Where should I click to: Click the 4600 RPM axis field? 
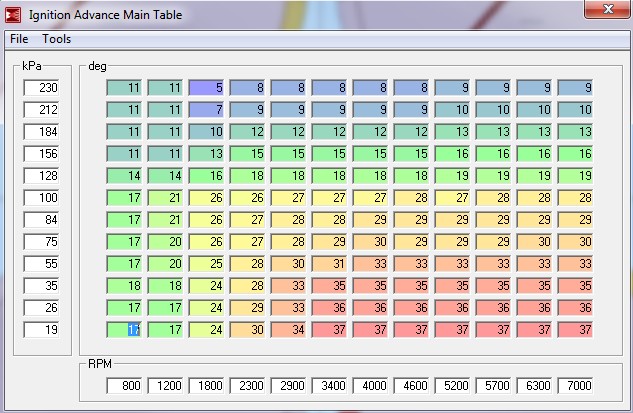(x=411, y=386)
